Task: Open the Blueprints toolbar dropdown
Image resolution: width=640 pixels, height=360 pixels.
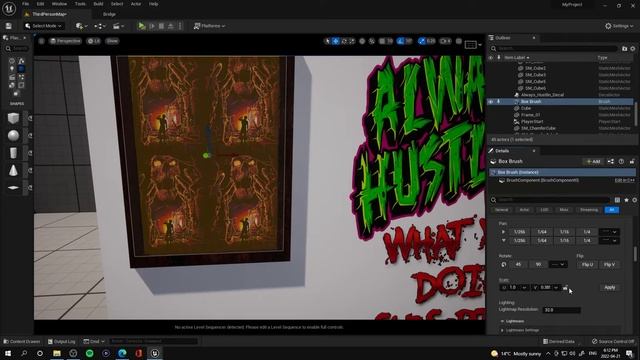Action: pyautogui.click(x=100, y=26)
